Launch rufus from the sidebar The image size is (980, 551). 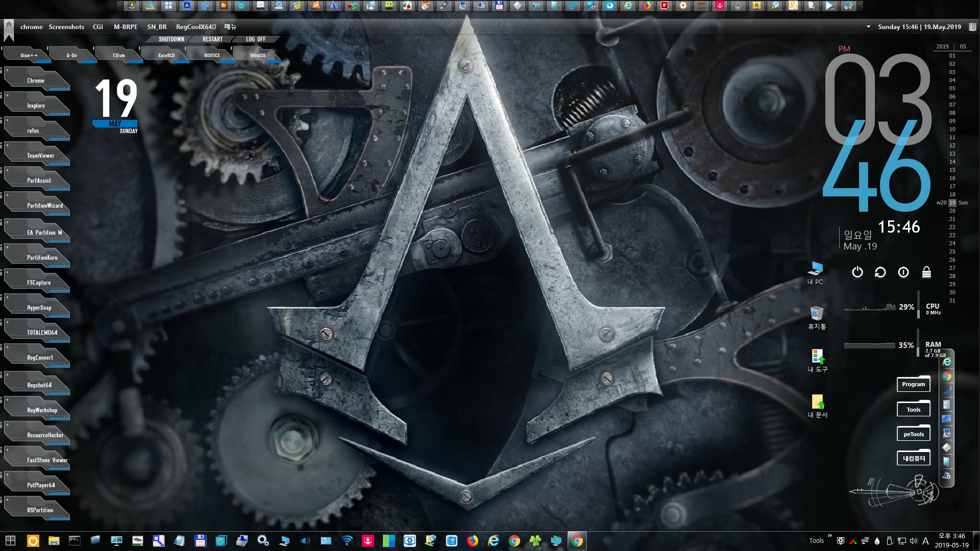(36, 130)
